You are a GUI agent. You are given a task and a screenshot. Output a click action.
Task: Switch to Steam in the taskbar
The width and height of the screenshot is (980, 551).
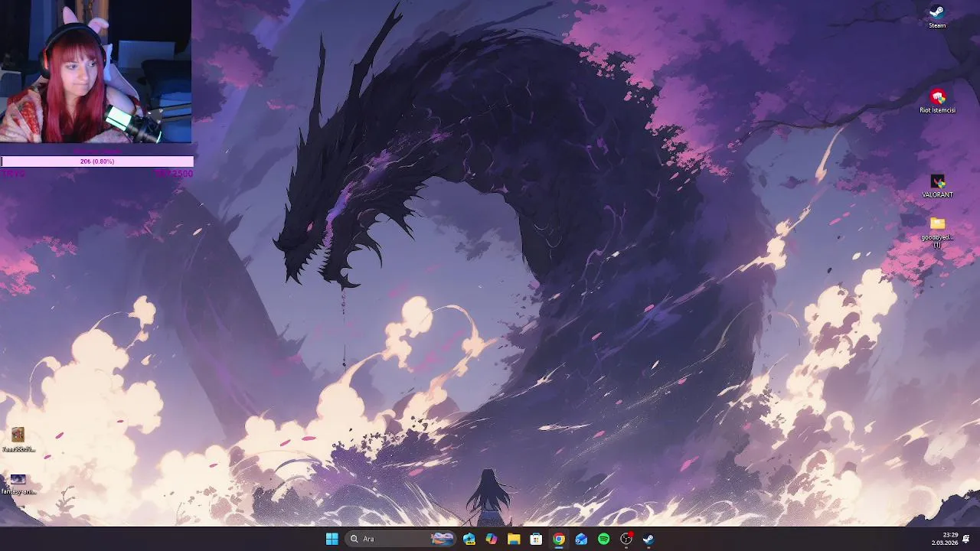click(648, 539)
